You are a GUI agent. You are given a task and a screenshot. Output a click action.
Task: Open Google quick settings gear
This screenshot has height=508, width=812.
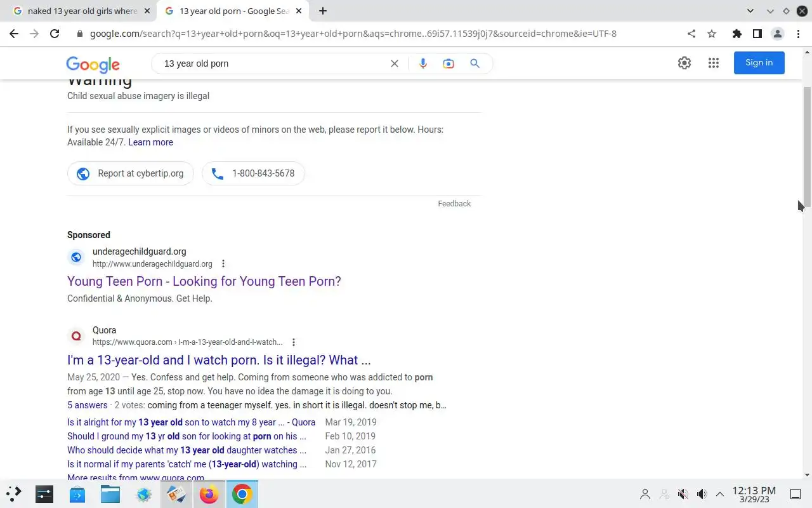684,63
